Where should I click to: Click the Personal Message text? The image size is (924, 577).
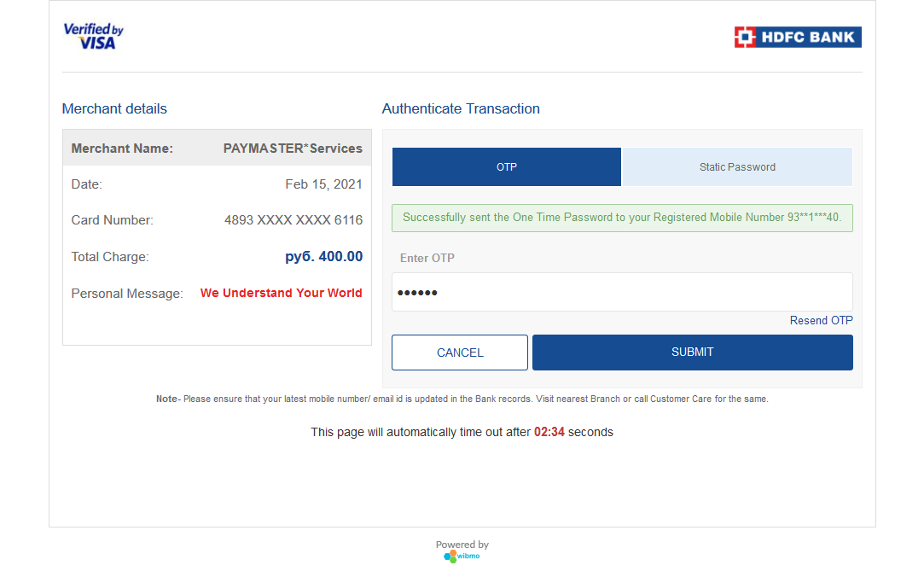pos(281,293)
